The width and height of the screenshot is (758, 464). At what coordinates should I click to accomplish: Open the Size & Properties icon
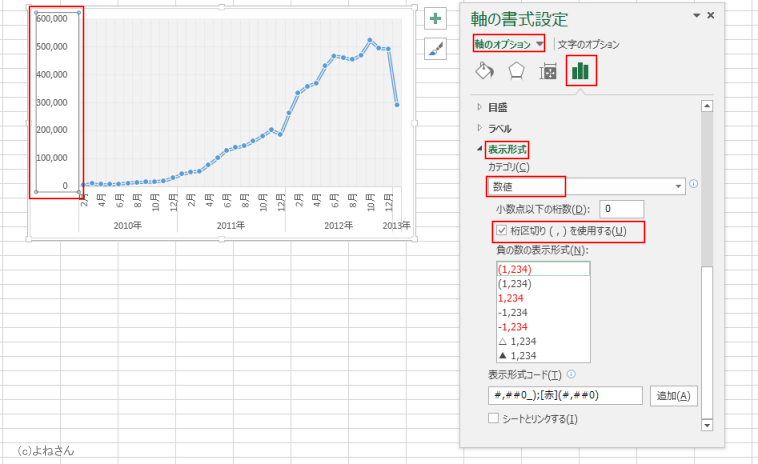pyautogui.click(x=548, y=72)
